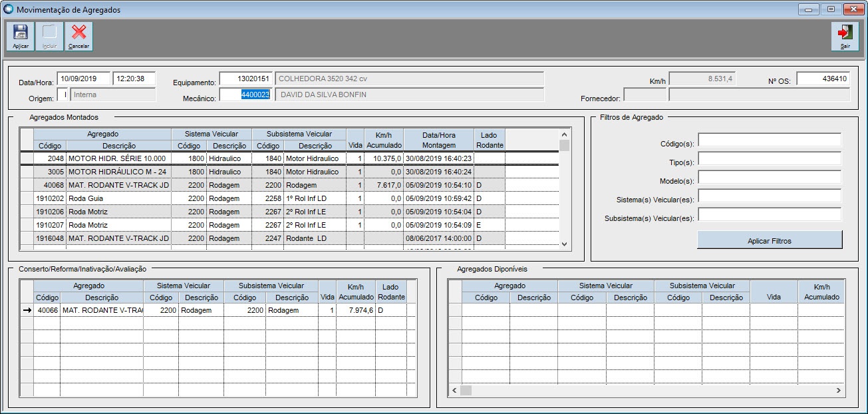Image resolution: width=868 pixels, height=414 pixels.
Task: Click the application icon in title bar
Action: click(9, 10)
